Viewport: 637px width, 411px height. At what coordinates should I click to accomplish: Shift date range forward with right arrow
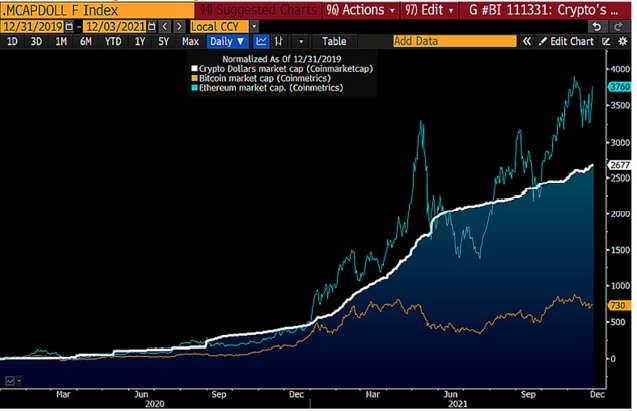179,27
